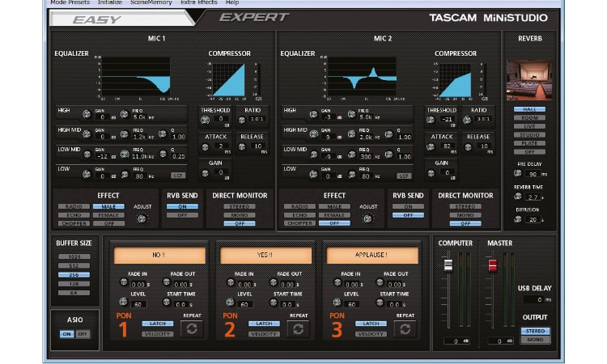Viewport: 607px width, 364px height.
Task: Set MIC 2 direct monitor to MONO
Action: [x=465, y=215]
